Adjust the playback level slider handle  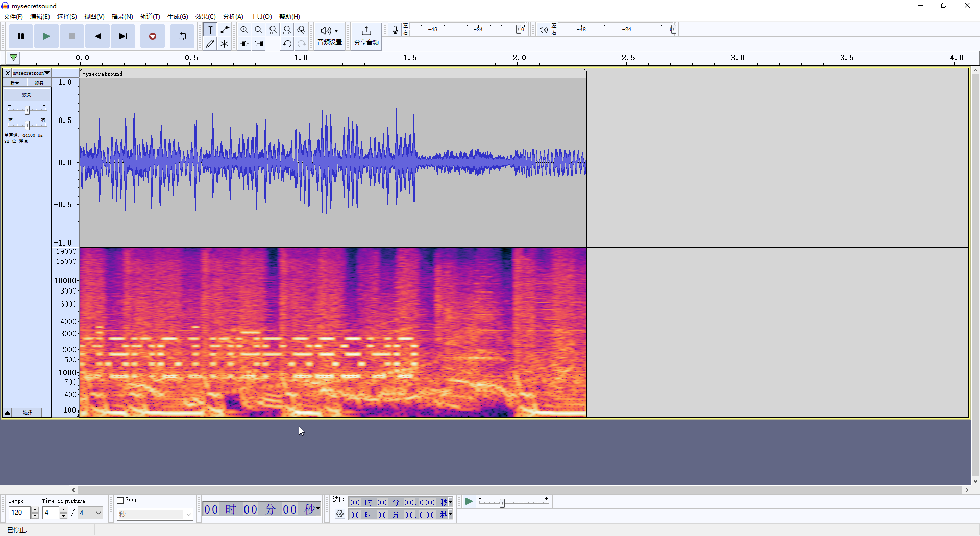coord(673,30)
